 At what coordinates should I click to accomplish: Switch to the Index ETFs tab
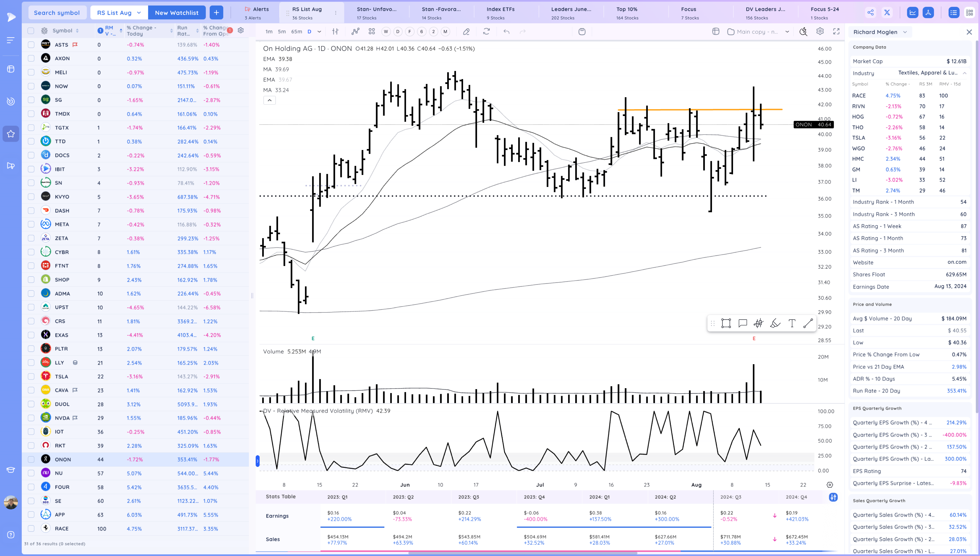[x=500, y=12]
